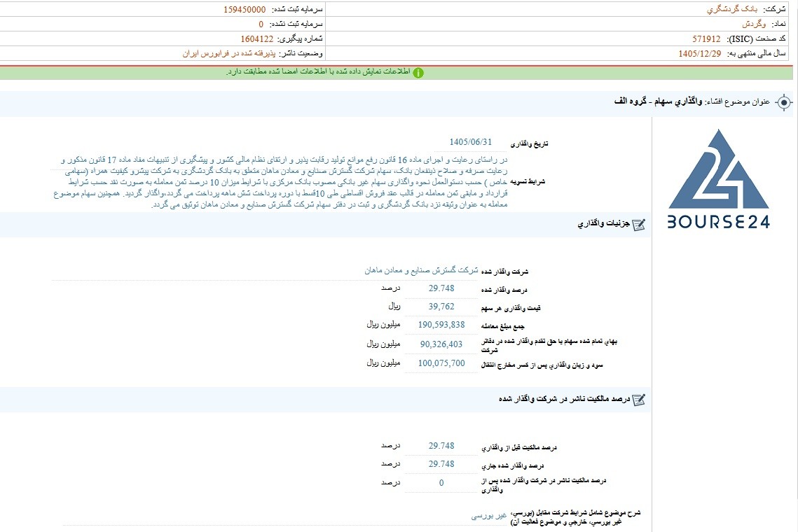Click the edit icon next to درصد مالکیت ناشر
Image resolution: width=798 pixels, height=532 pixels.
(x=639, y=400)
